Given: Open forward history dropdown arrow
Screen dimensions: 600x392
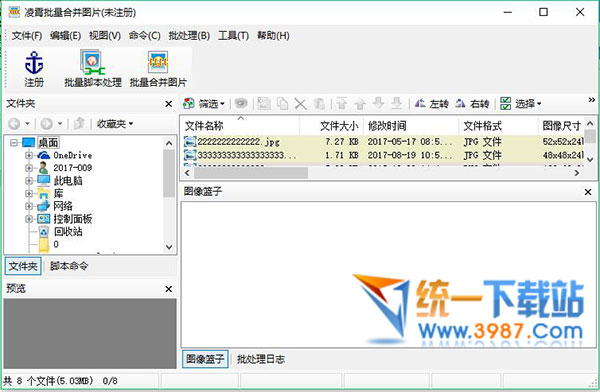Looking at the screenshot, I should click(60, 124).
